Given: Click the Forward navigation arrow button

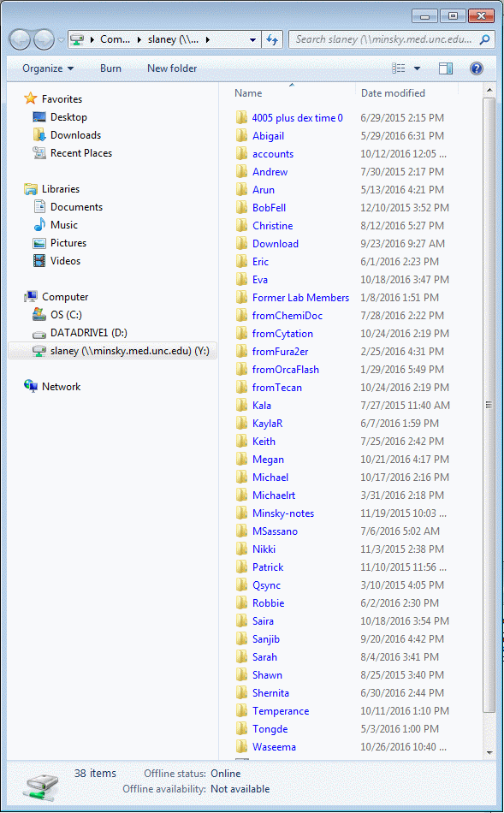Looking at the screenshot, I should 44,39.
